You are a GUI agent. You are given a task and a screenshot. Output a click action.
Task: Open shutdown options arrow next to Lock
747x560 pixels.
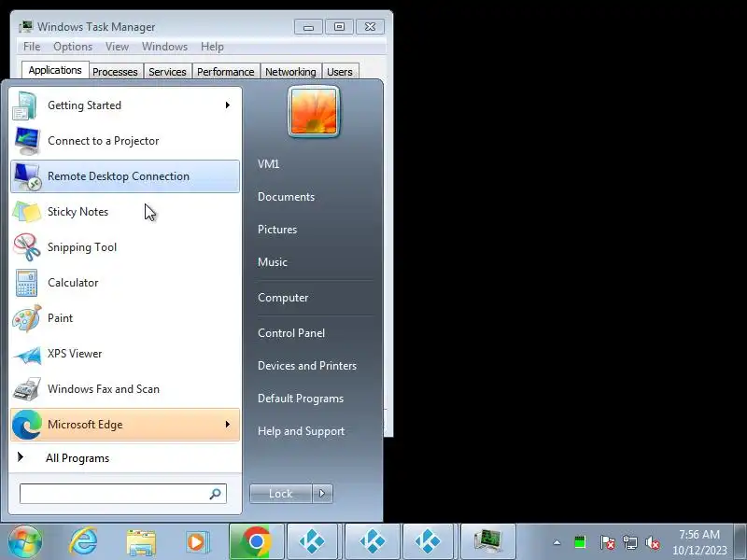[322, 494]
